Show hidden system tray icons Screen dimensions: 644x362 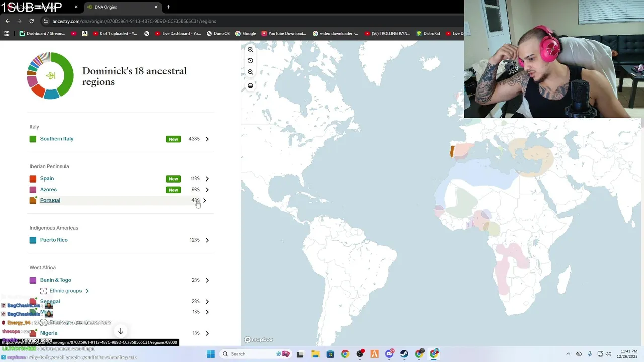point(568,354)
